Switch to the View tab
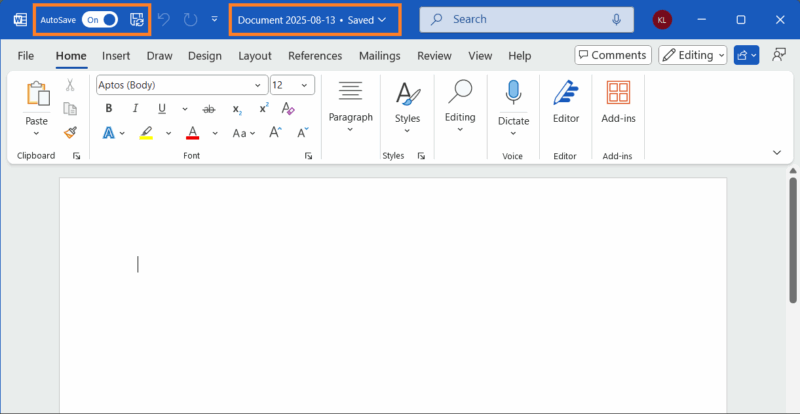The width and height of the screenshot is (800, 414). [480, 56]
